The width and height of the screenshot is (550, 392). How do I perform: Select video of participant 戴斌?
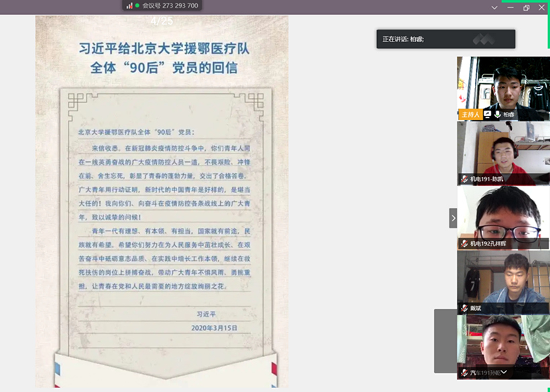[x=503, y=282]
